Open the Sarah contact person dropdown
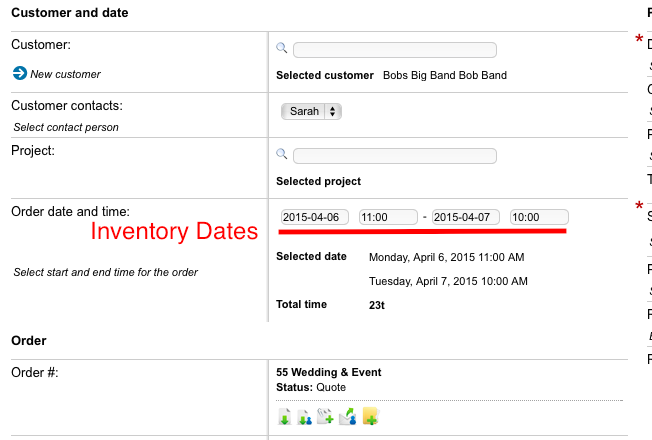 [311, 111]
